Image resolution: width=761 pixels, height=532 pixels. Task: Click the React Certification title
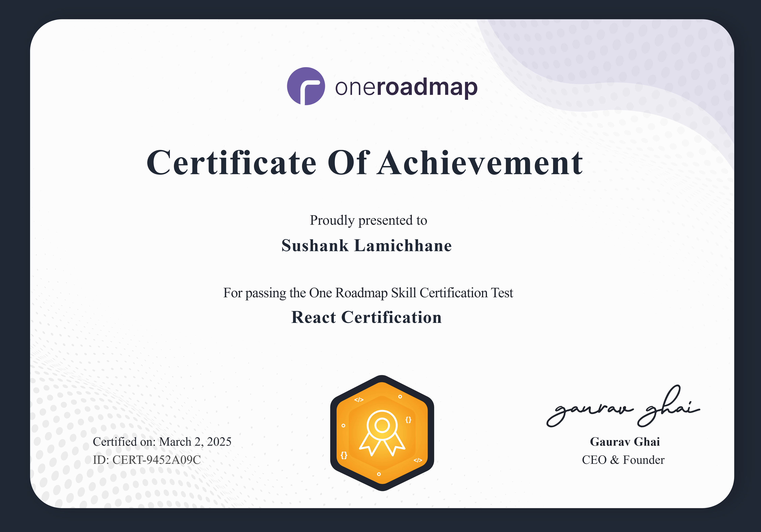tap(367, 317)
